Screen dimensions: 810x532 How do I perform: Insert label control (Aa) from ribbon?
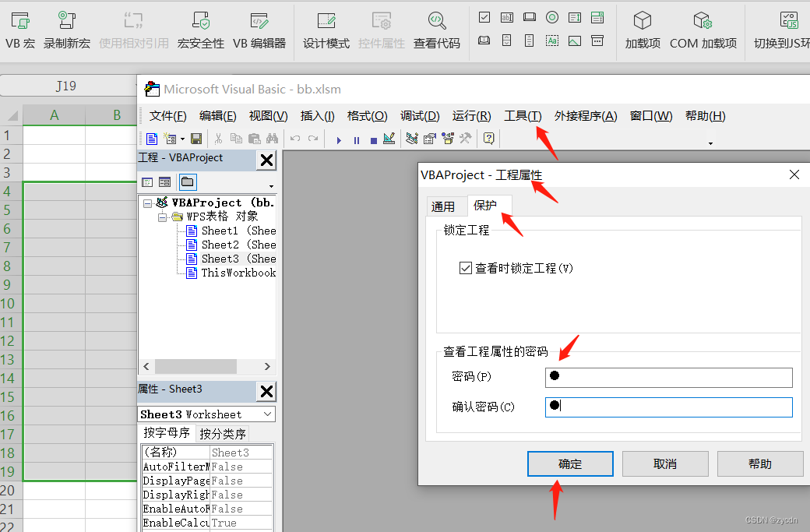point(552,41)
